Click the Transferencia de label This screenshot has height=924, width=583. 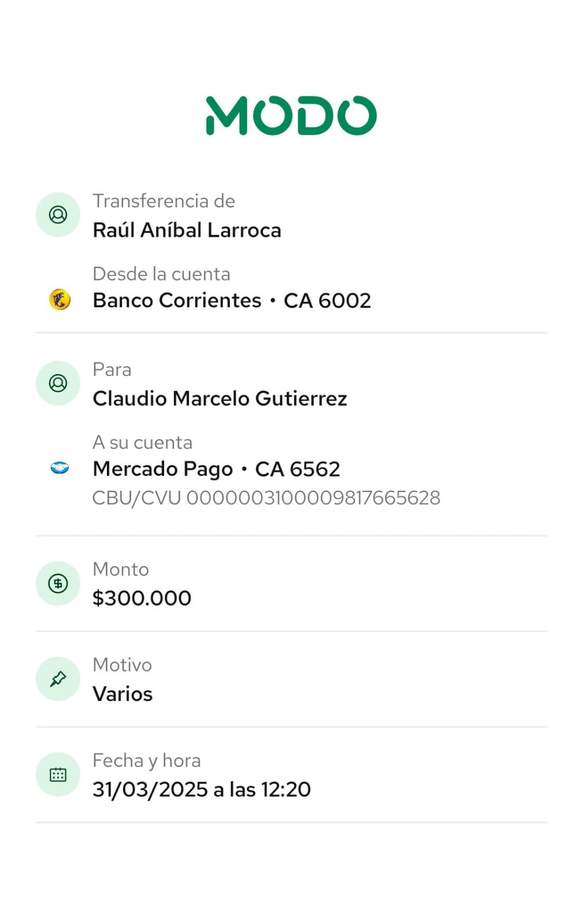pos(164,201)
